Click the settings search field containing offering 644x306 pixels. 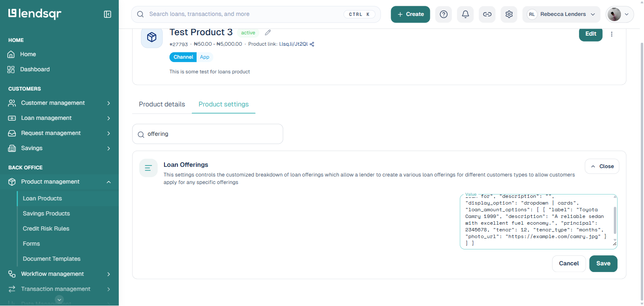pyautogui.click(x=208, y=134)
